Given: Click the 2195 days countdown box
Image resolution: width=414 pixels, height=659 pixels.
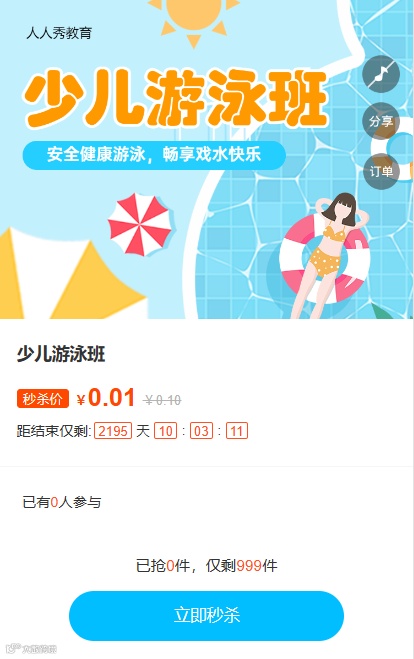Looking at the screenshot, I should point(113,431).
